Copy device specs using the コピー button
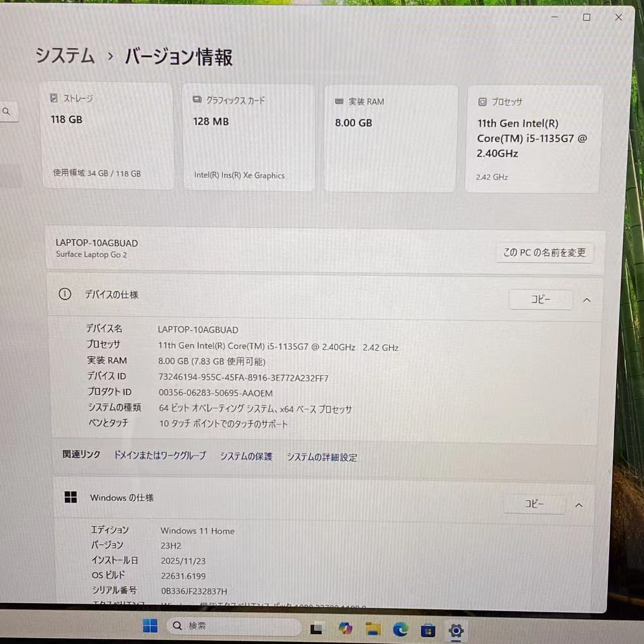Screen dimensions: 644x644 coord(541,299)
